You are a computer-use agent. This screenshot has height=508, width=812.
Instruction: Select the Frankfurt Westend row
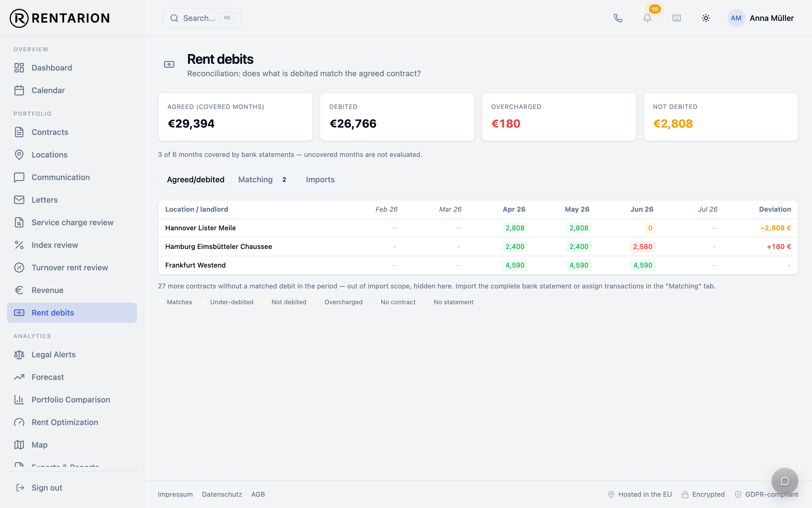[x=478, y=265]
